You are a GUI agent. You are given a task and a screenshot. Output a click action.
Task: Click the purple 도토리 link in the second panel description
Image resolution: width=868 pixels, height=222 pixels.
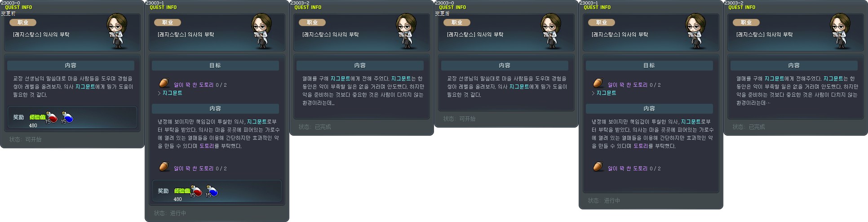[x=207, y=146]
